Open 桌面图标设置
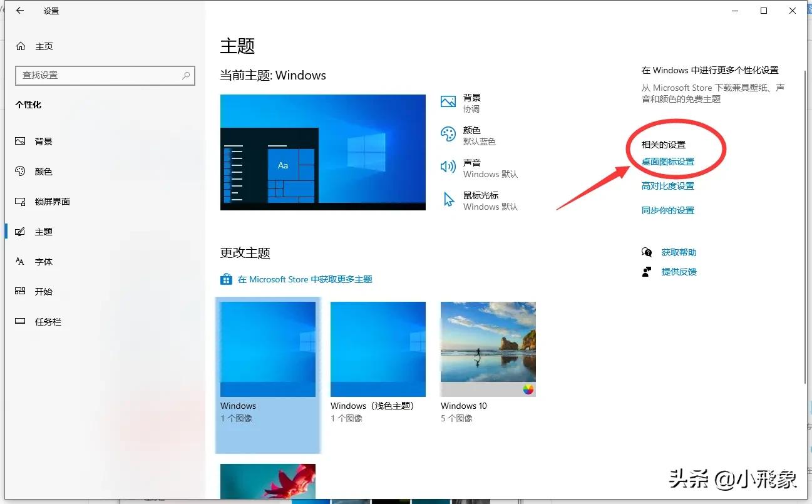This screenshot has width=812, height=504. pos(667,161)
